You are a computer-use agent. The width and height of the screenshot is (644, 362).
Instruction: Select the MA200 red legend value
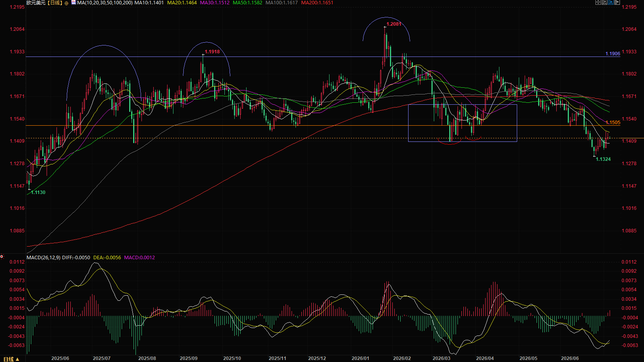(317, 3)
